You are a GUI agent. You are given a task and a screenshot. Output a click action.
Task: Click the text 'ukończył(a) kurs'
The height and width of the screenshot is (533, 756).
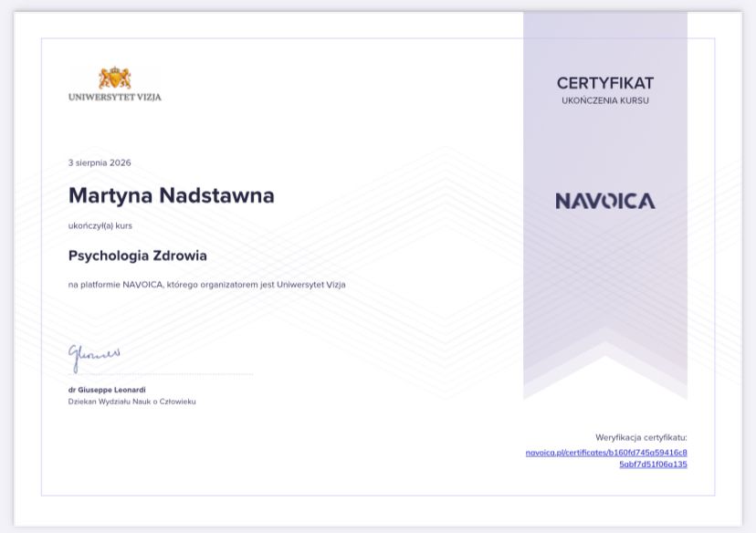100,225
